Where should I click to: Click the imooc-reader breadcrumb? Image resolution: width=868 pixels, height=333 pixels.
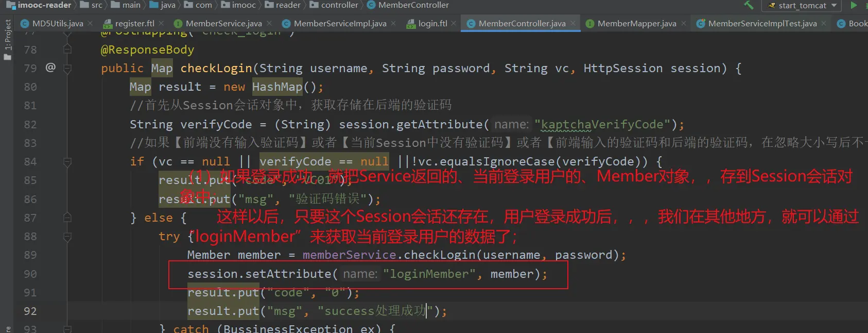point(39,5)
